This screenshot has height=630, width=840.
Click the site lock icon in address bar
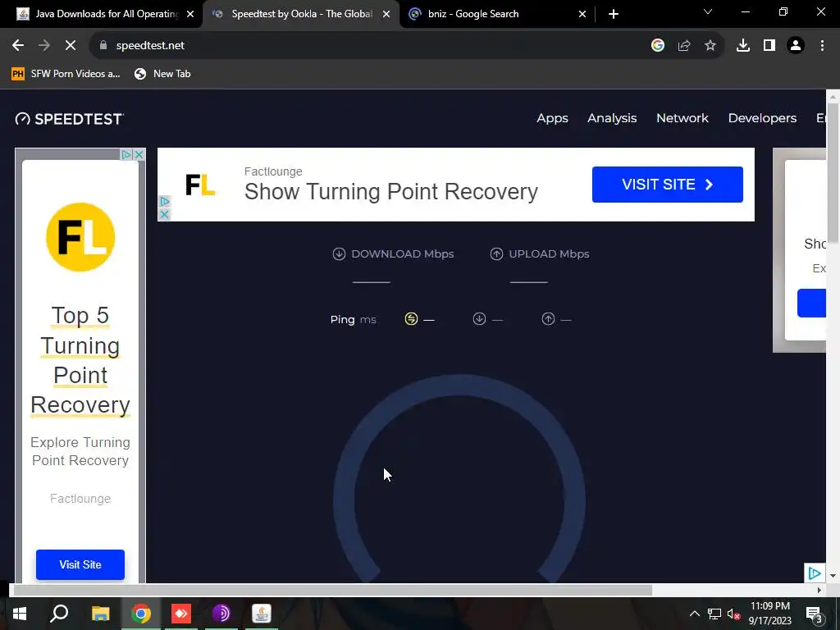point(103,46)
